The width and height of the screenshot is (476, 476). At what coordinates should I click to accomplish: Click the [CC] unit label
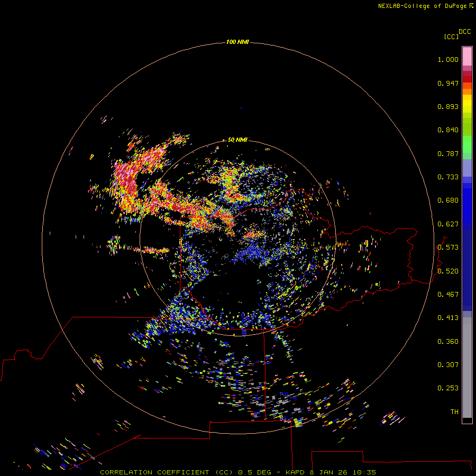(451, 36)
